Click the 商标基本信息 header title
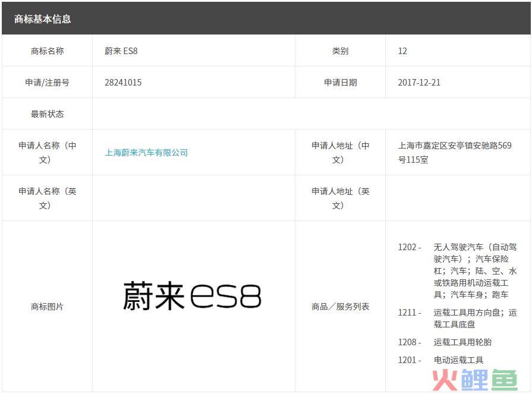Screen dimensions: 532x394 (42, 19)
